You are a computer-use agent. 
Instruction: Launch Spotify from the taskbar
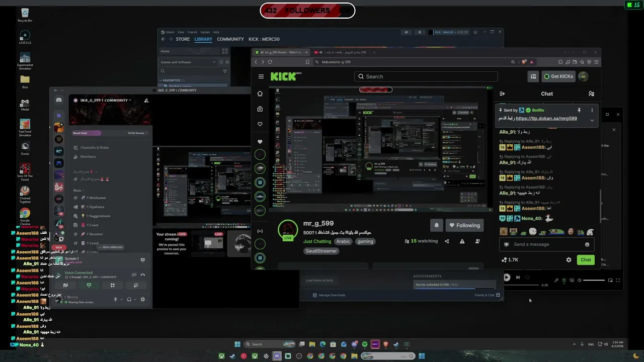pyautogui.click(x=365, y=344)
